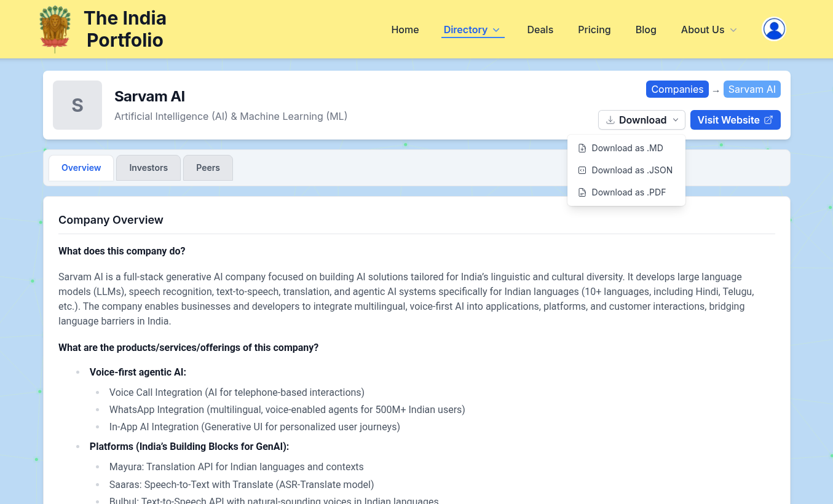Click the 'Platforms (India's Building Blocks for GenAI):' bullet
This screenshot has width=833, height=504.
189,446
